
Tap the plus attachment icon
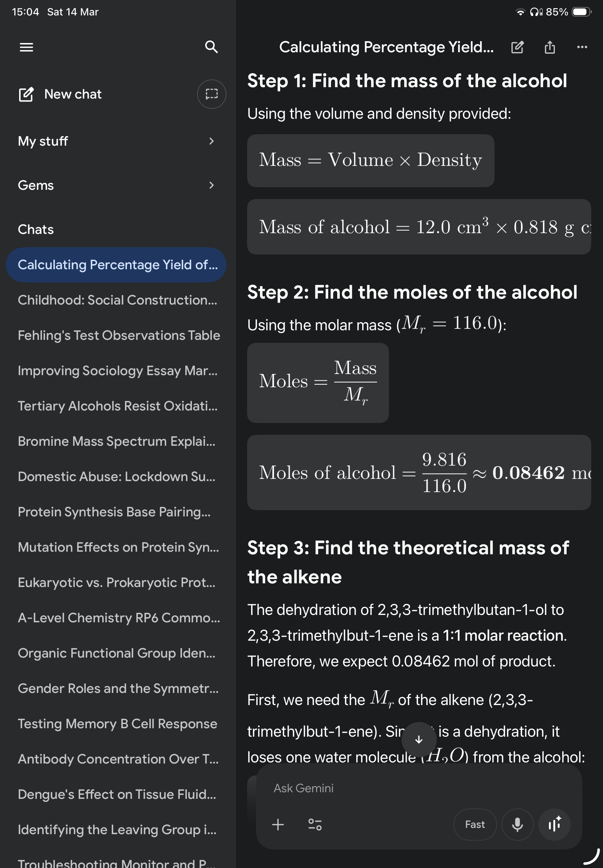click(278, 824)
